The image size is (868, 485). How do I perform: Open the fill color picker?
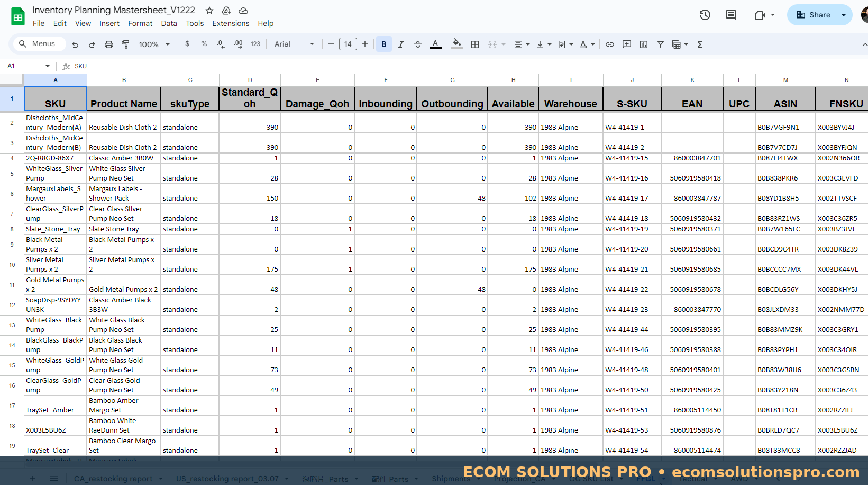tap(458, 44)
